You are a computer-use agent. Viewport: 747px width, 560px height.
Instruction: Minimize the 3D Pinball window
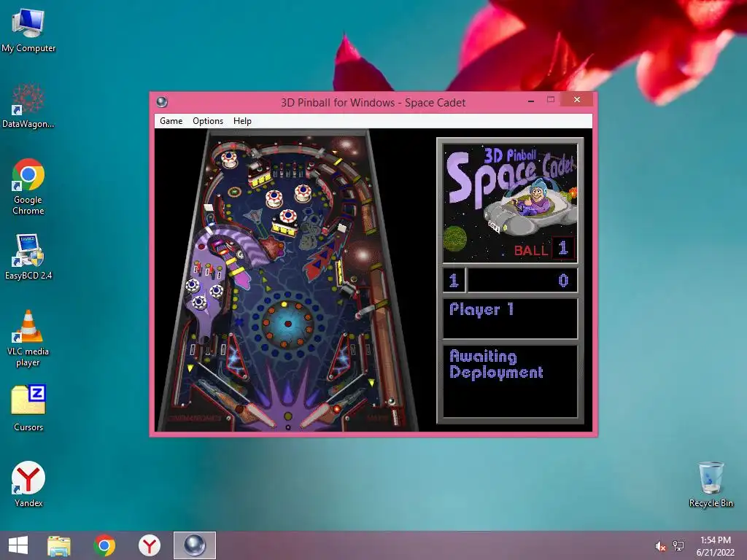[x=531, y=101]
